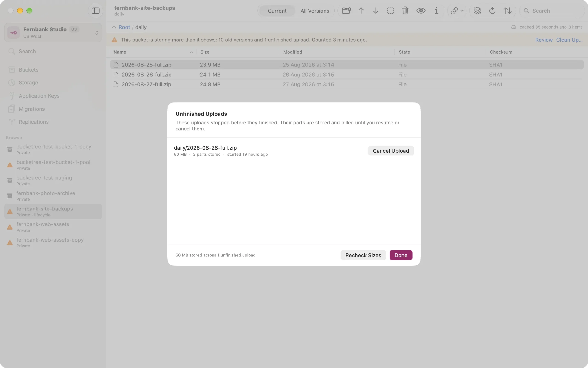Viewport: 588px width, 368px height.
Task: Select fernbank-photo-archive bucket
Action: [53, 196]
